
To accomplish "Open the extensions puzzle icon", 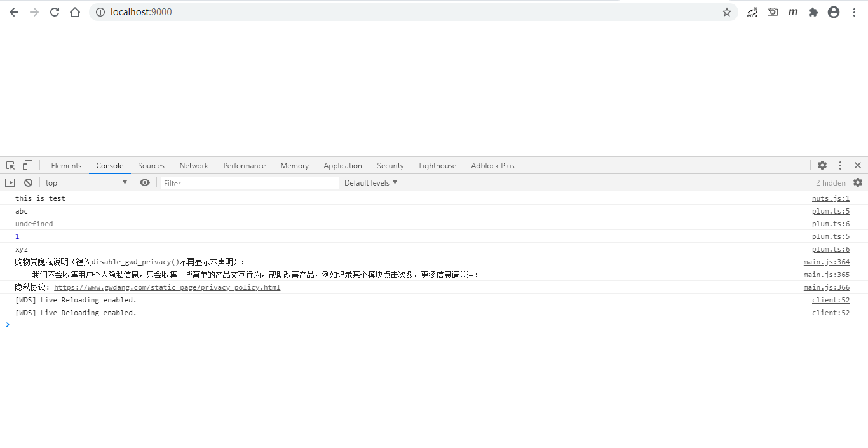I will tap(813, 11).
